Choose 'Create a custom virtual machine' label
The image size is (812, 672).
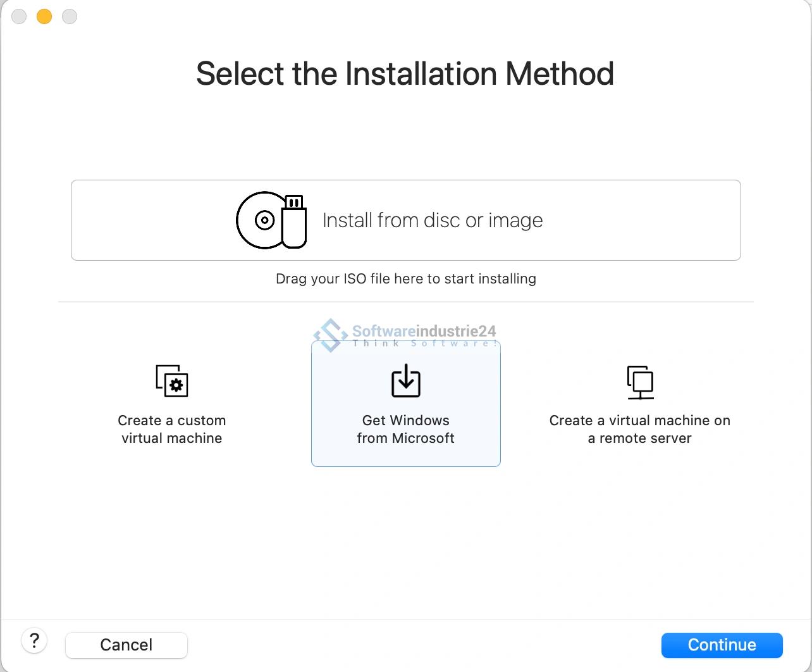click(x=172, y=430)
